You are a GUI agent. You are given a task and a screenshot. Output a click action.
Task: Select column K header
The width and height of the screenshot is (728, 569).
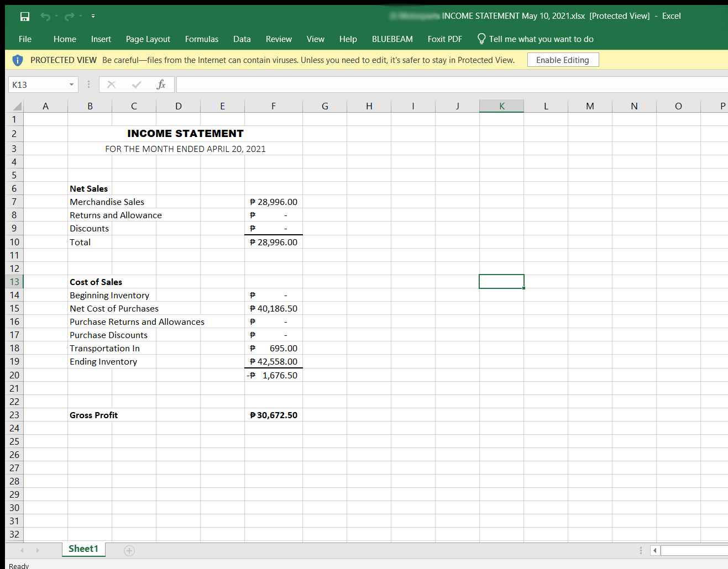[501, 106]
